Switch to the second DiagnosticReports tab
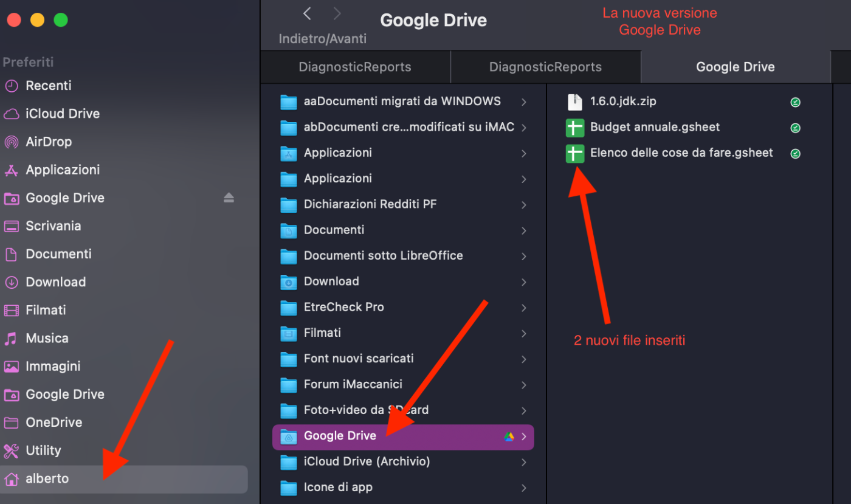 [x=545, y=67]
